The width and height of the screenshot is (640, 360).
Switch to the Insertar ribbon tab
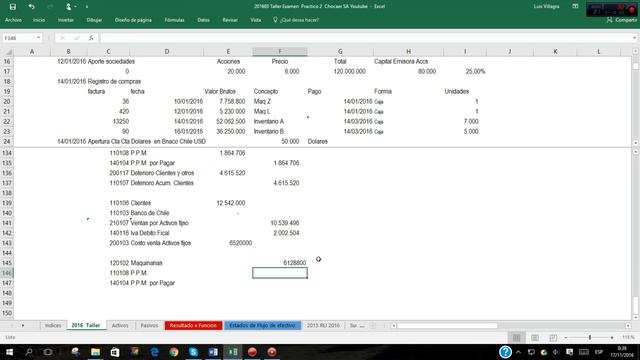pos(65,20)
